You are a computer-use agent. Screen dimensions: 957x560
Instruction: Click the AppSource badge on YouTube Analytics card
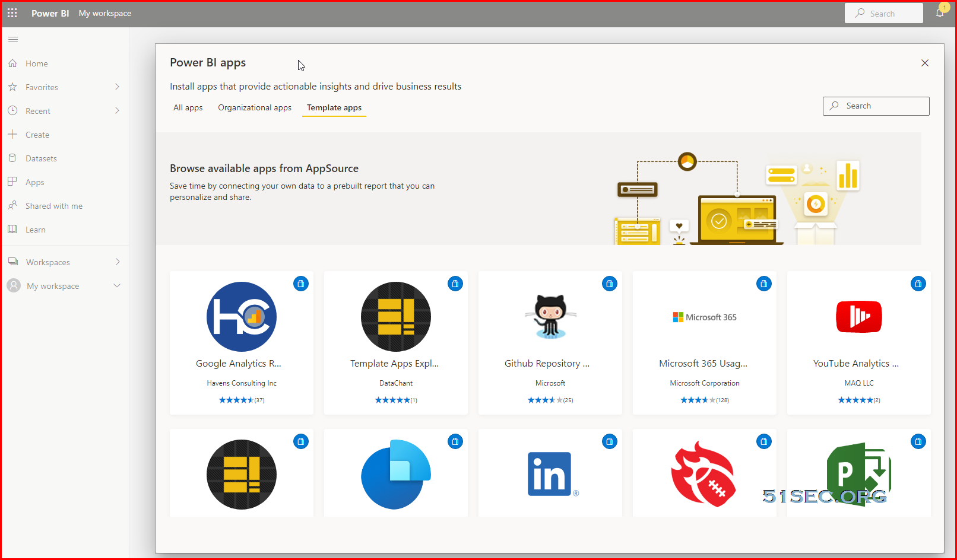pyautogui.click(x=918, y=284)
